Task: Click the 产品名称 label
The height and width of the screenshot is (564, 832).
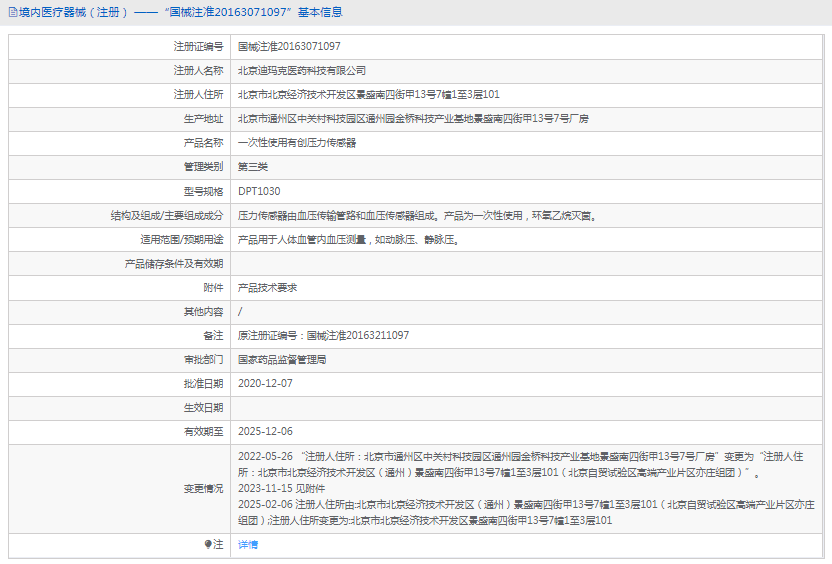Action: (x=204, y=143)
